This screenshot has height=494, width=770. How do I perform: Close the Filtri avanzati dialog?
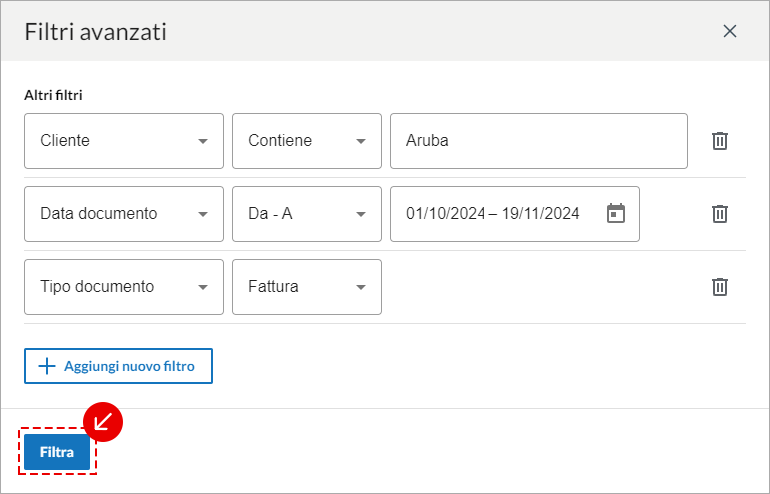730,31
